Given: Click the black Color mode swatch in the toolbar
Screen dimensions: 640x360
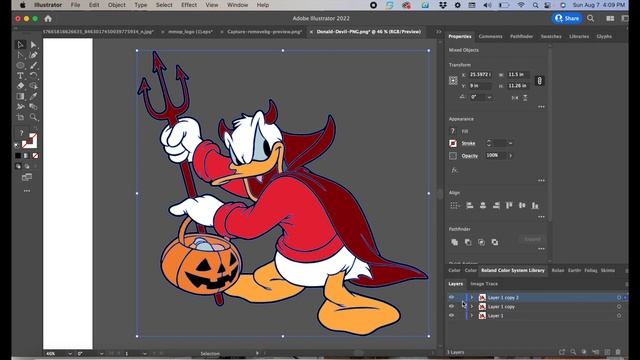Looking at the screenshot, I should pos(18,156).
